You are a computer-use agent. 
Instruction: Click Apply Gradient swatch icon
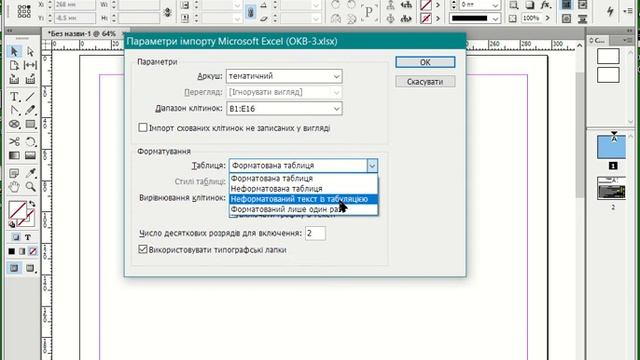coord(22,251)
